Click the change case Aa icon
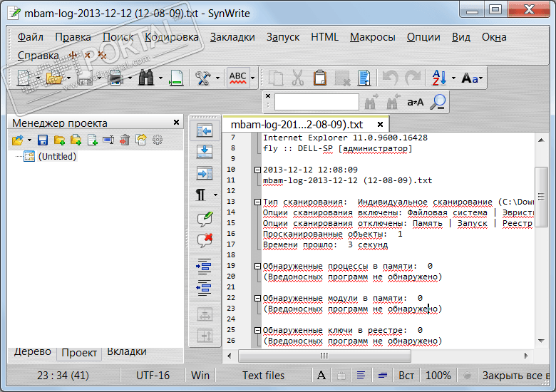 click(x=470, y=78)
